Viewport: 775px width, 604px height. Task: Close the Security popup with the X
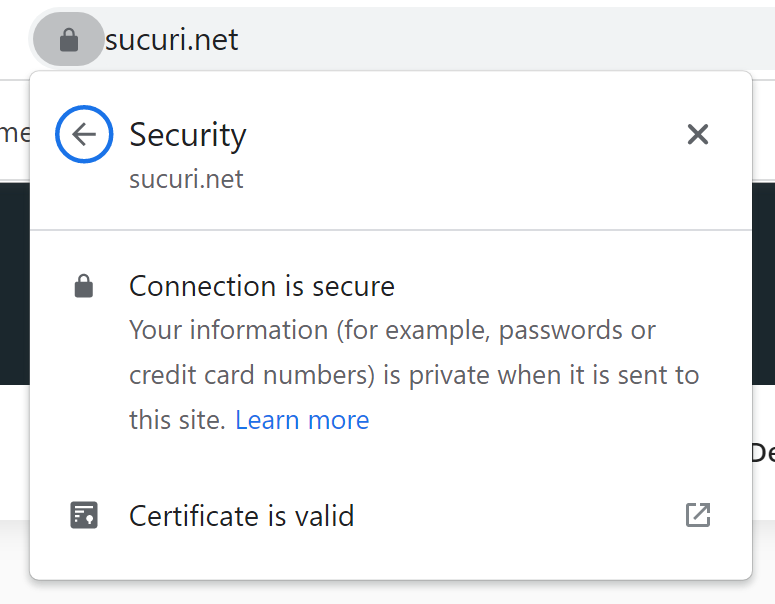697,134
